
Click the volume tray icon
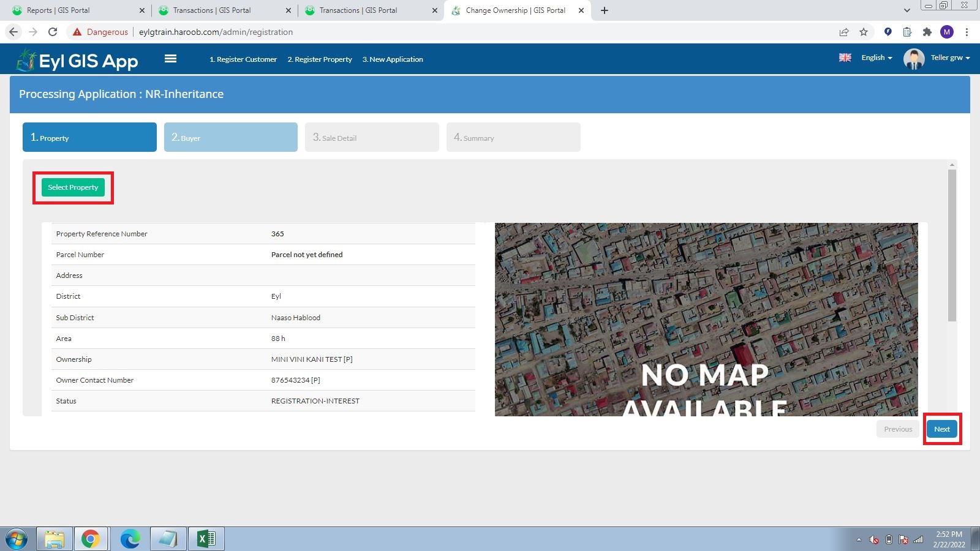point(874,539)
